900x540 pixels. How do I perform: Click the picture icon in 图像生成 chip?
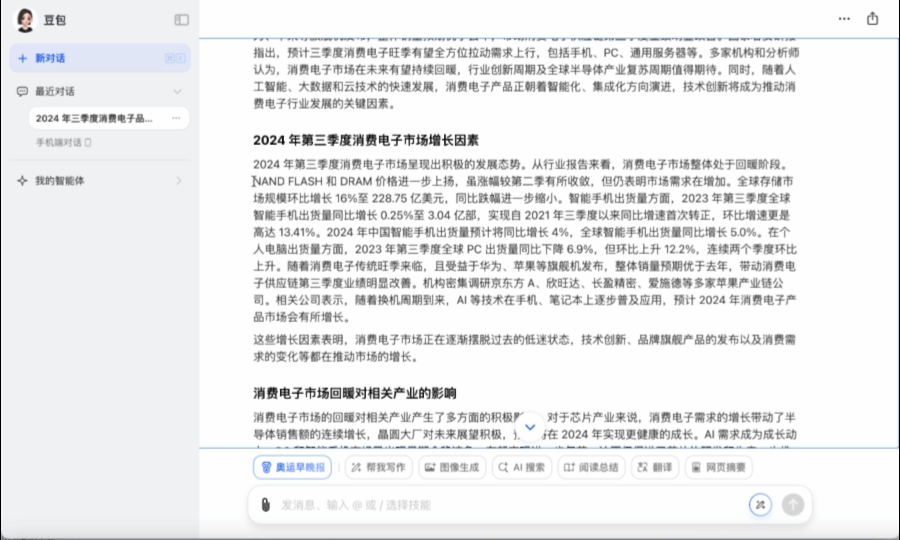pos(430,467)
